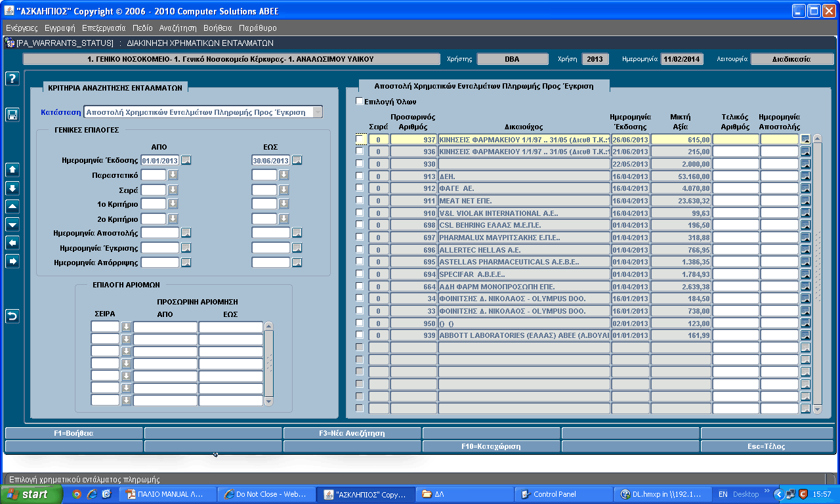The width and height of the screenshot is (840, 504).
Task: Click the arrow-to-bar down sidebar icon
Action: (12, 188)
